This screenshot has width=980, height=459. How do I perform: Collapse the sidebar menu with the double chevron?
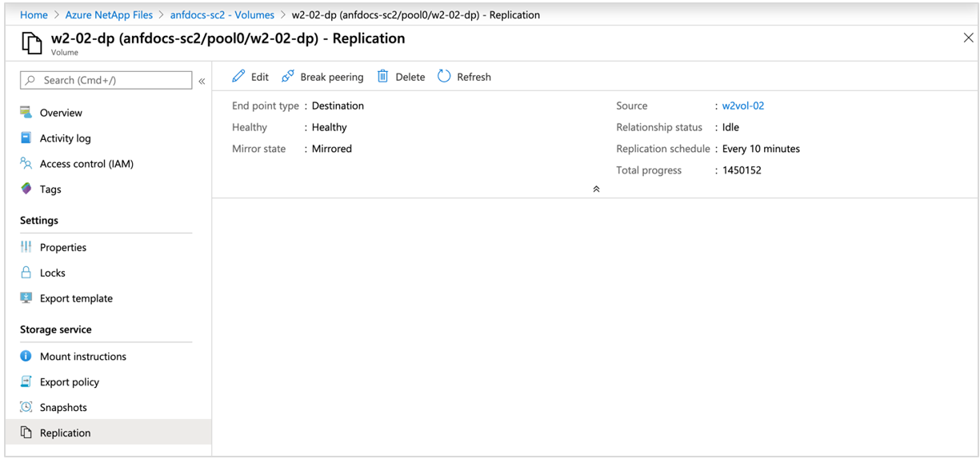tap(202, 81)
